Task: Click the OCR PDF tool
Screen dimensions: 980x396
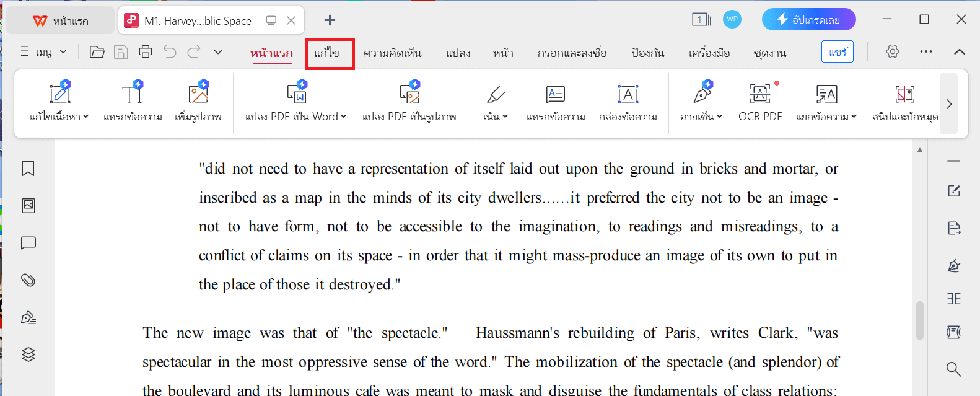Action: [x=759, y=102]
